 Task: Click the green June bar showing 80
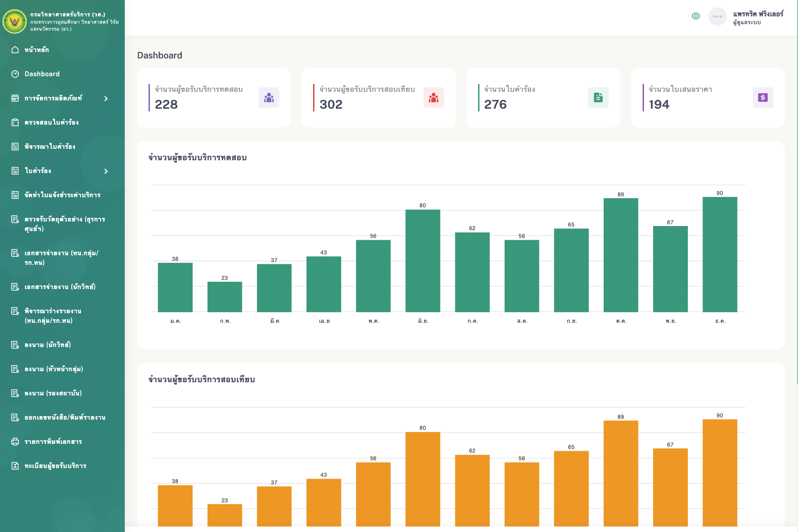point(422,261)
